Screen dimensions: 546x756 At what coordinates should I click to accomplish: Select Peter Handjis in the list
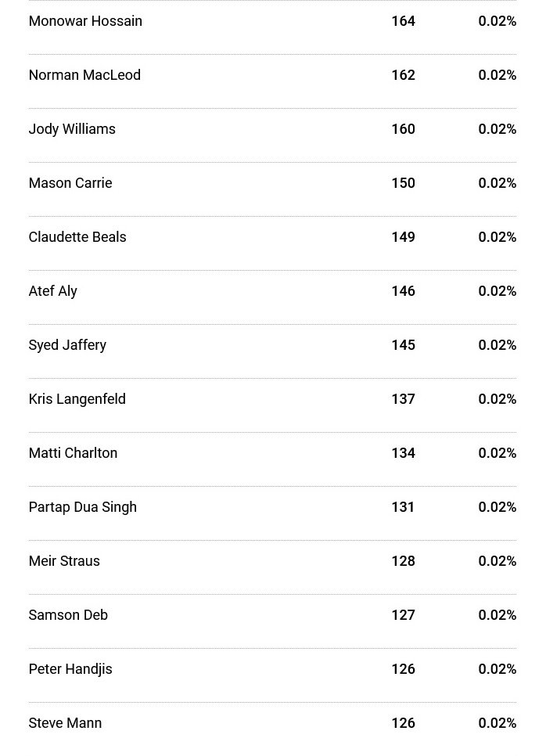click(x=70, y=669)
